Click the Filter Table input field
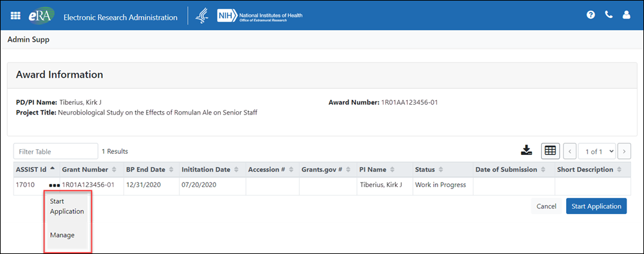 tap(56, 151)
